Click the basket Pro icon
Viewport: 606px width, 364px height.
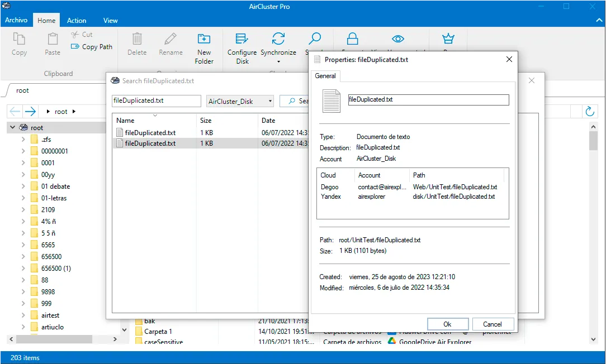[x=448, y=39]
